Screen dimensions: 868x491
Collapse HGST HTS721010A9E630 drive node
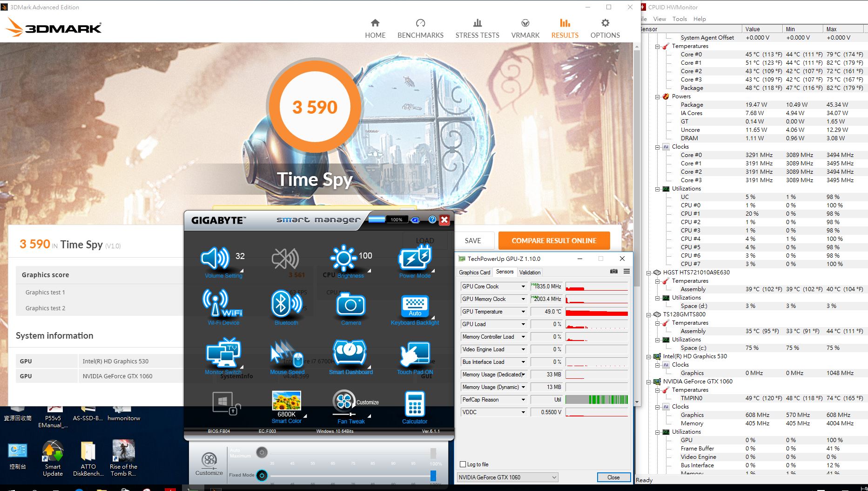(x=649, y=273)
